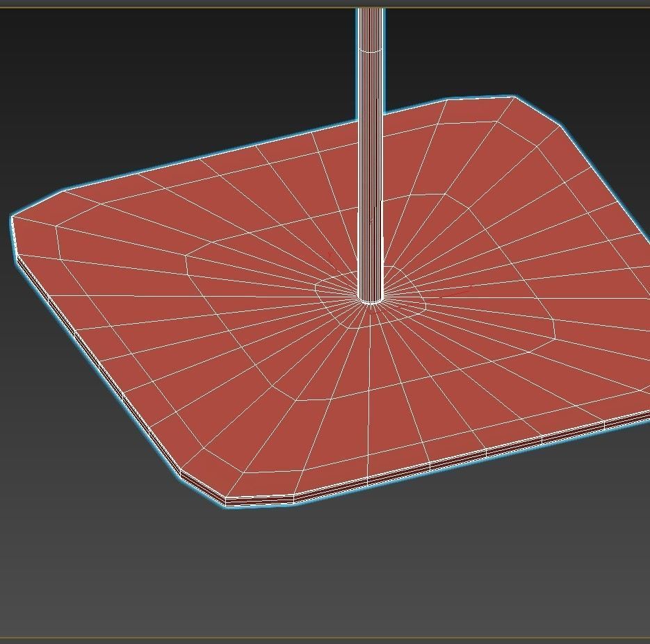Select the vertical cylinder pole in the viewport
This screenshot has height=644, width=650.
click(370, 158)
